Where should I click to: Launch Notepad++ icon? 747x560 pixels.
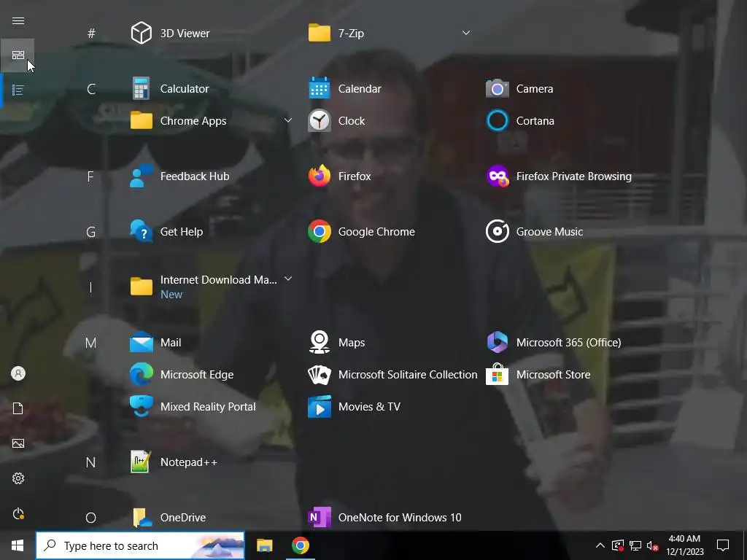click(141, 462)
